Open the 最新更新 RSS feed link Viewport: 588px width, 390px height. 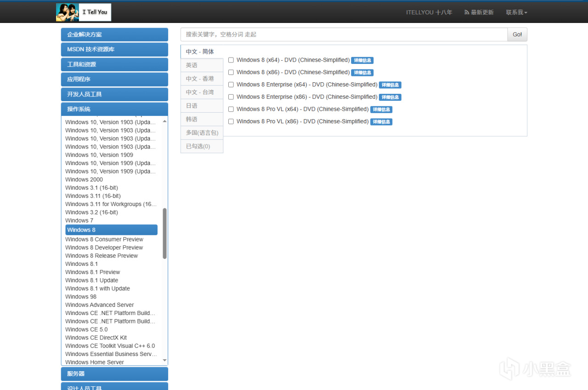(479, 12)
